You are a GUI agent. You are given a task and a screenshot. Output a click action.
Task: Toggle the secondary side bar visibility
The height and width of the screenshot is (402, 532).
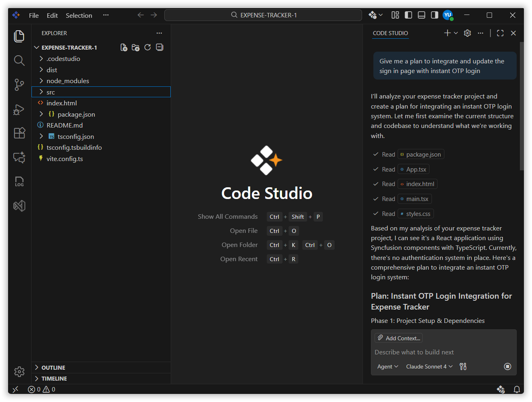click(x=434, y=15)
